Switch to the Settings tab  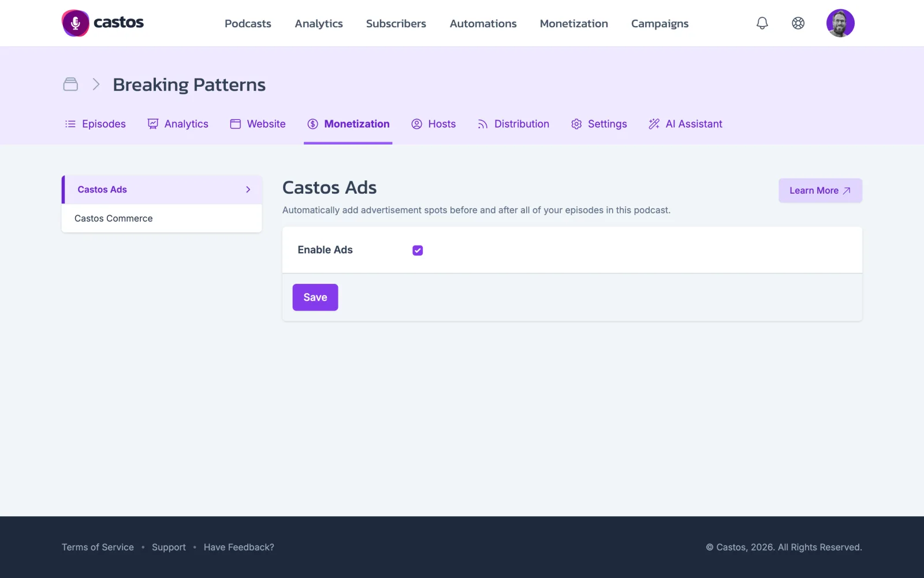[x=599, y=124]
